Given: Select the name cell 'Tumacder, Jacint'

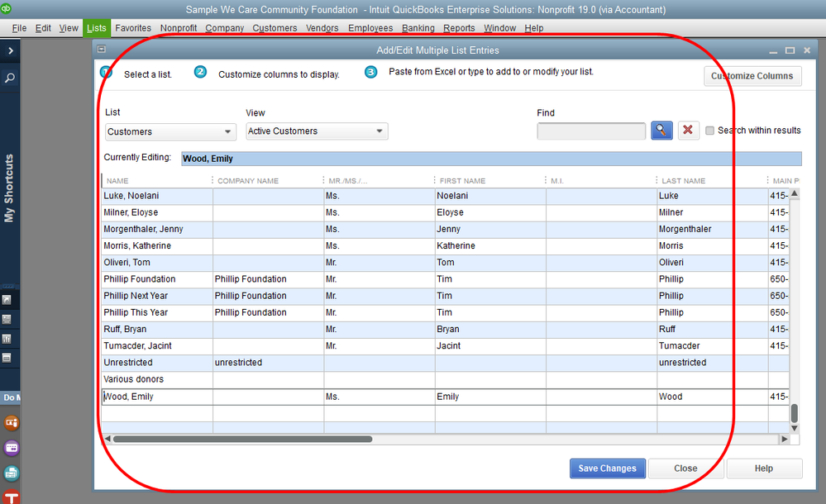Looking at the screenshot, I should click(157, 346).
